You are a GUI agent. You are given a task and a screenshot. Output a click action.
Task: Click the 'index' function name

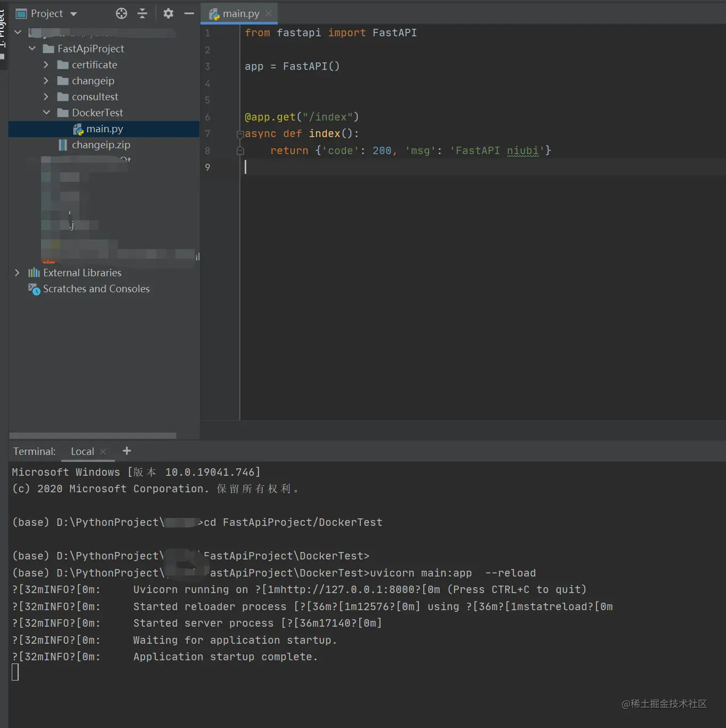pos(325,133)
